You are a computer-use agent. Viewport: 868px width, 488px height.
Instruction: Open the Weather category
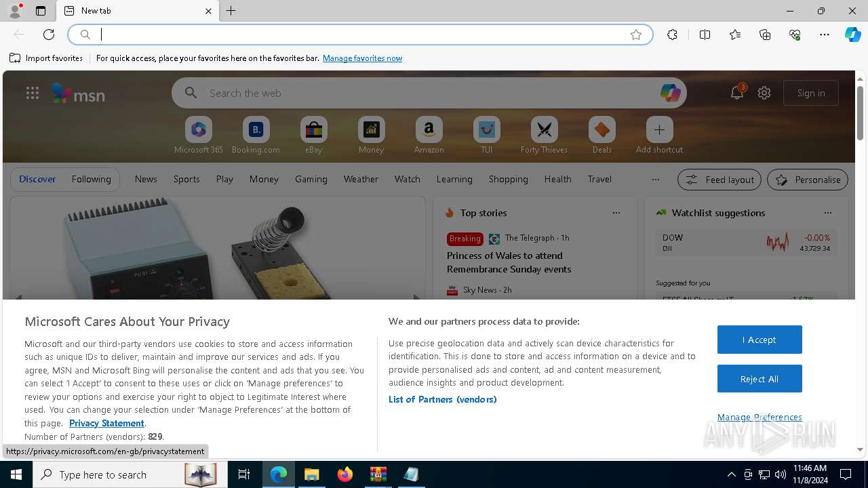(361, 179)
